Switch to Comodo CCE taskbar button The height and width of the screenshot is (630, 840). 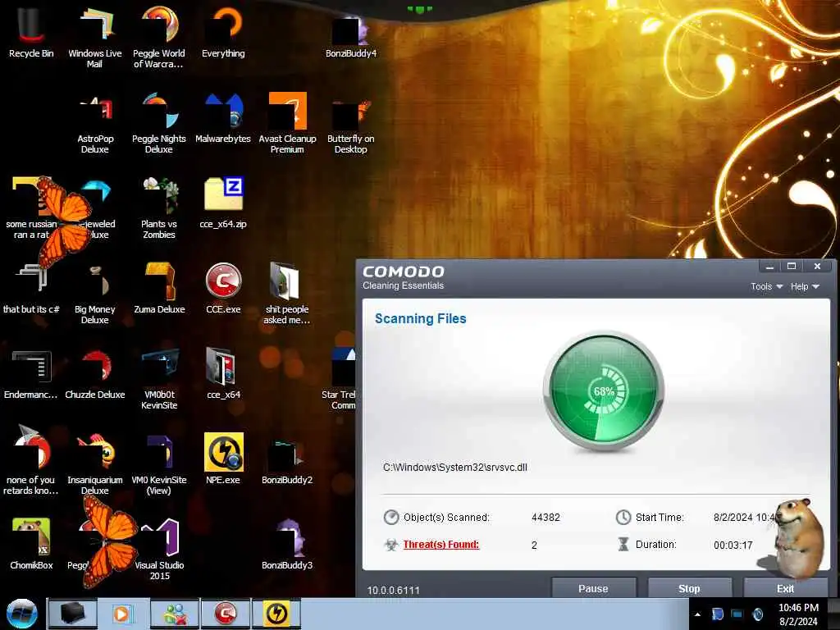(x=226, y=614)
